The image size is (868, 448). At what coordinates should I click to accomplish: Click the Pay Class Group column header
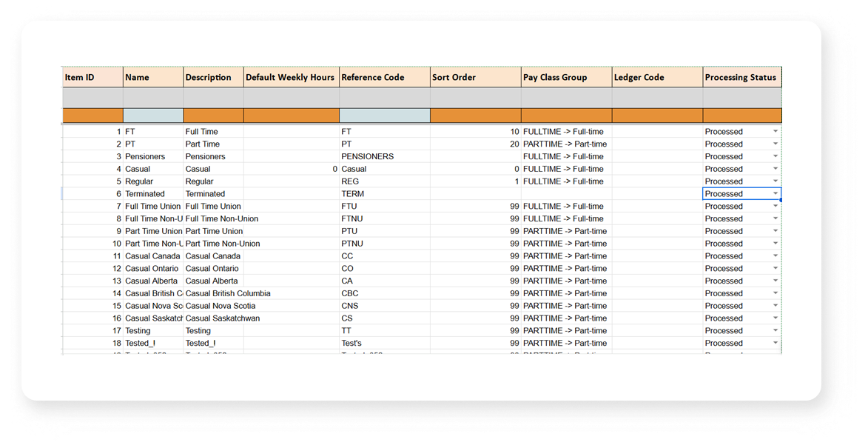click(x=566, y=77)
